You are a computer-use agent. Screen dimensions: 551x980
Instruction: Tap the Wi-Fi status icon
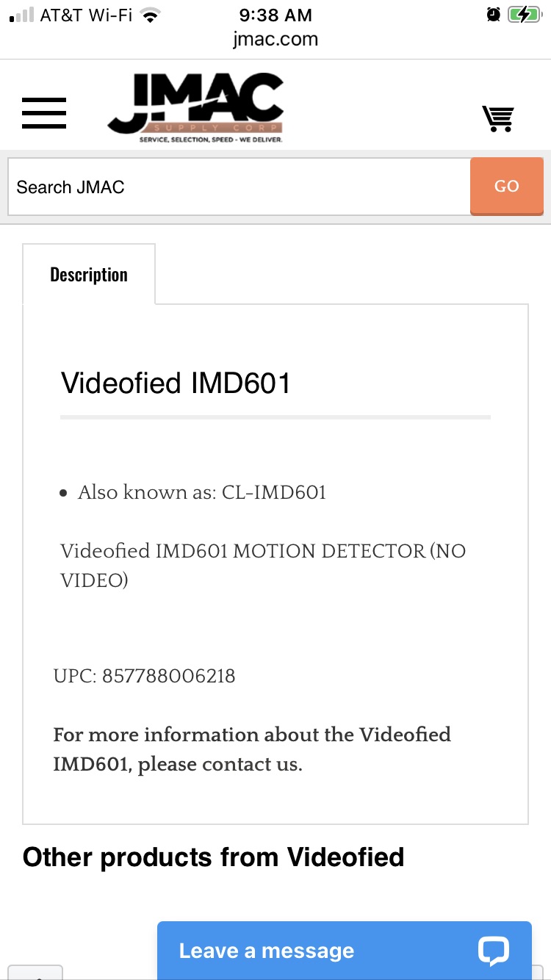click(151, 15)
